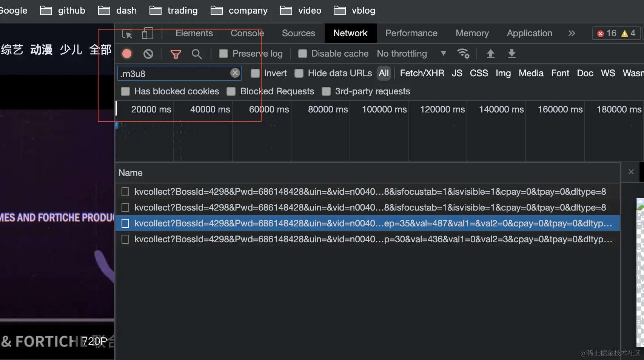Enable the Preserve log checkbox
This screenshot has height=360, width=644.
click(223, 54)
